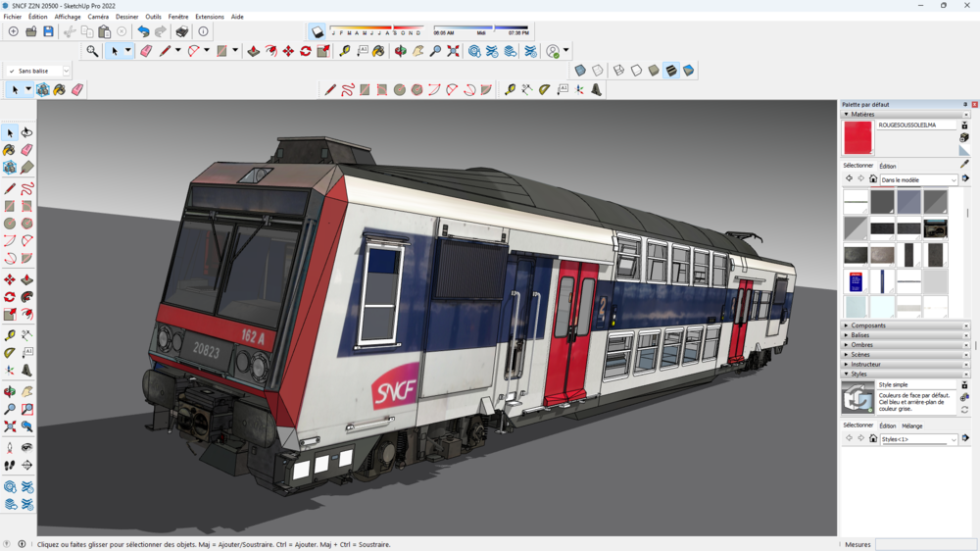Switch to Wireframe face style

coord(618,70)
